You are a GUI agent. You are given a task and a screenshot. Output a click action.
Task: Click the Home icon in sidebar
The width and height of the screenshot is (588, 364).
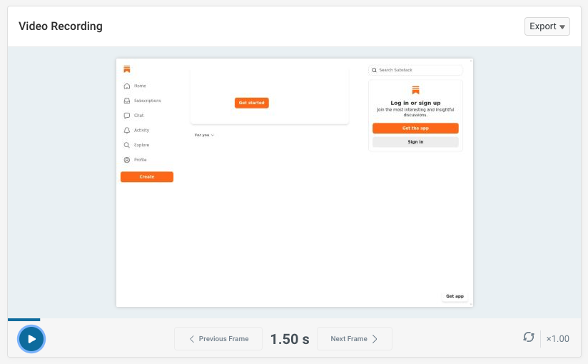pos(127,86)
